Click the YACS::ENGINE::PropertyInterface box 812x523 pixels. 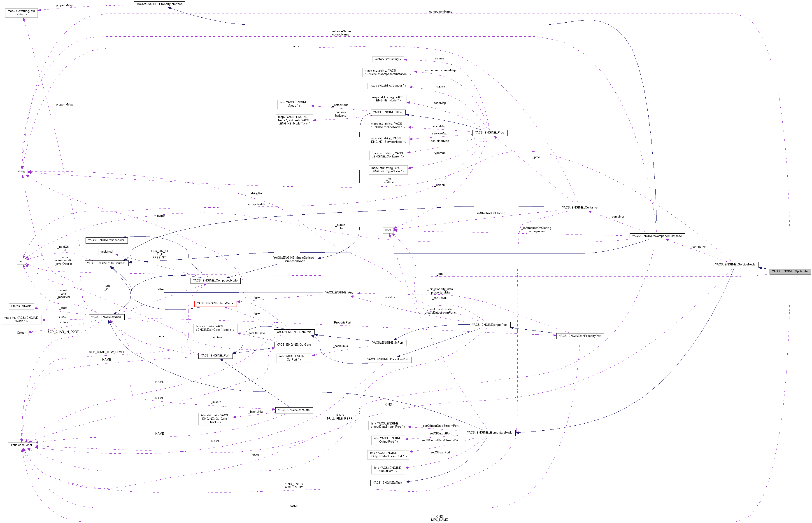click(x=159, y=4)
